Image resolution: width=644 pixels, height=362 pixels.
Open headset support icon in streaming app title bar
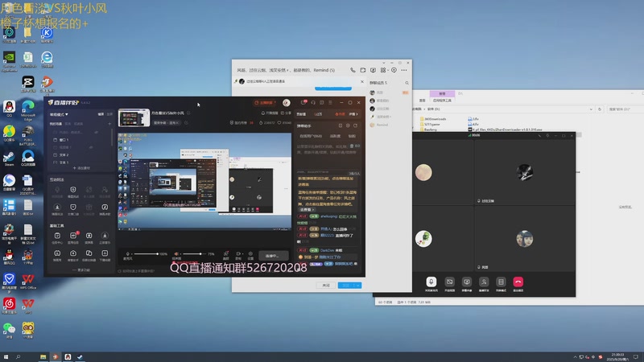click(x=313, y=103)
